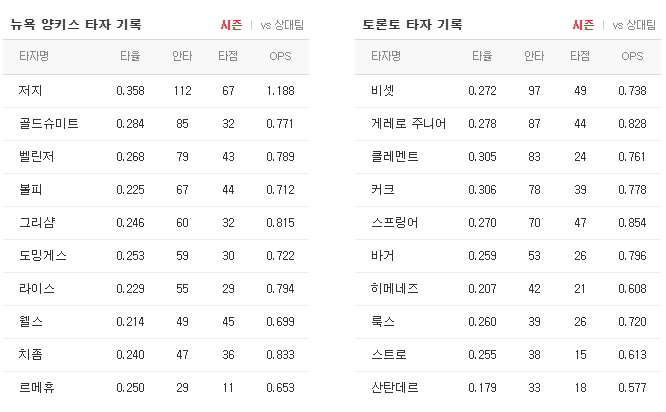Select batter 치좀 name

31,355
